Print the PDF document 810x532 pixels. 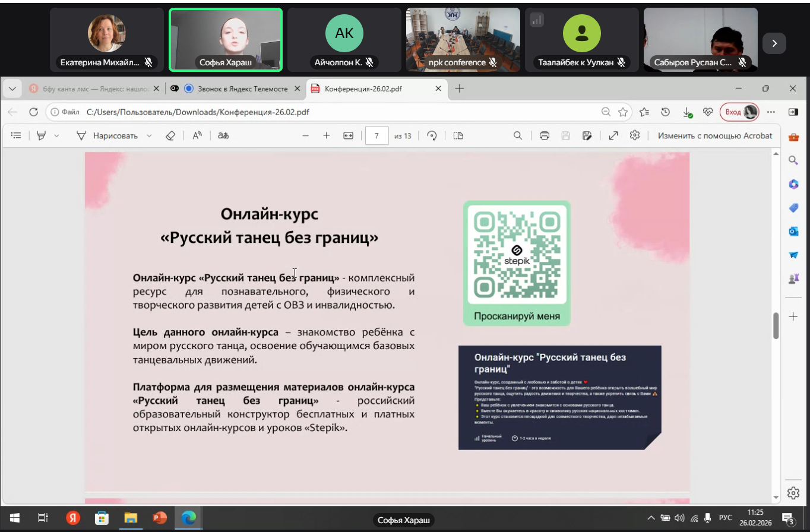(x=544, y=135)
